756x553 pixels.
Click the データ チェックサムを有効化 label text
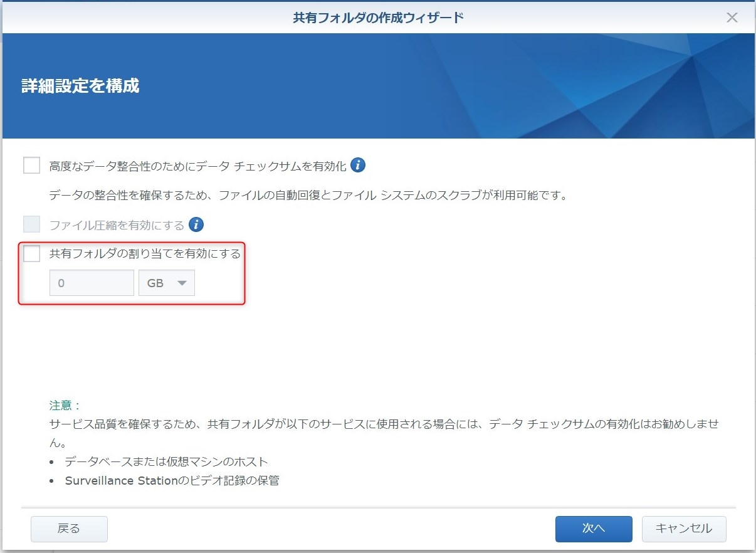[x=197, y=166]
